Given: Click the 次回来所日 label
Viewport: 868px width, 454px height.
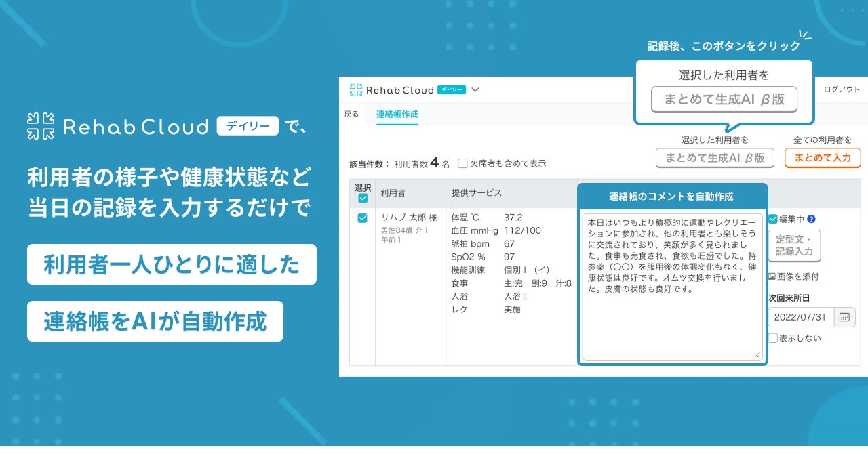Looking at the screenshot, I should pos(789,297).
